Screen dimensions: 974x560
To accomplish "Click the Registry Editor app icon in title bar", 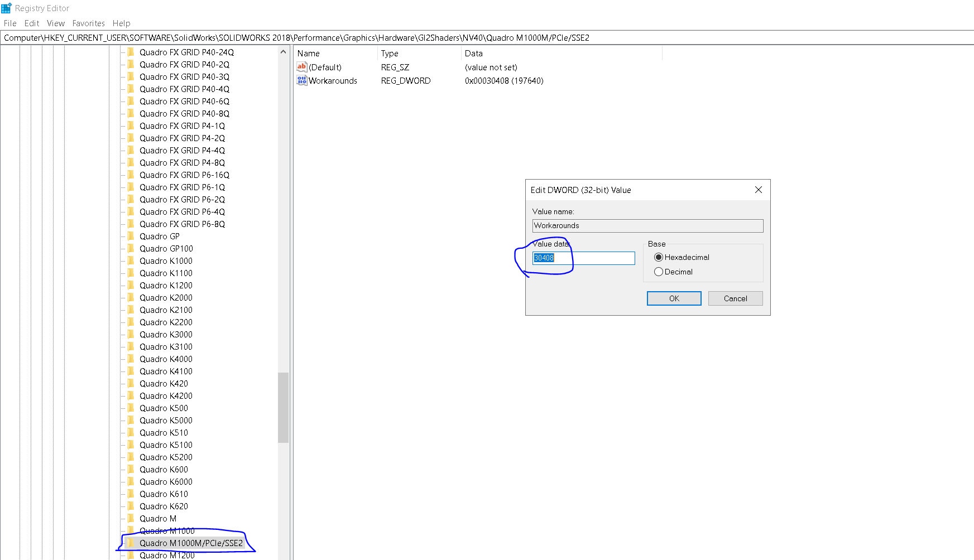I will 7,8.
